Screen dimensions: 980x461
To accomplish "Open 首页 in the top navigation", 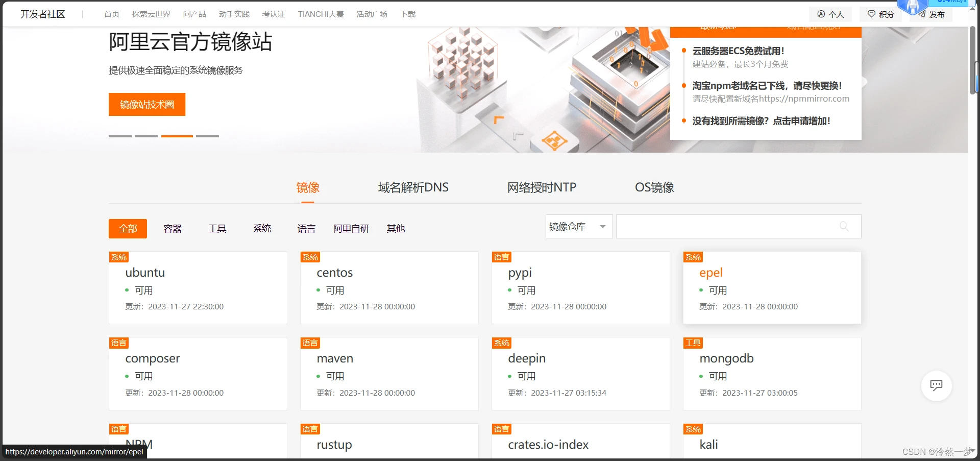I will point(112,14).
